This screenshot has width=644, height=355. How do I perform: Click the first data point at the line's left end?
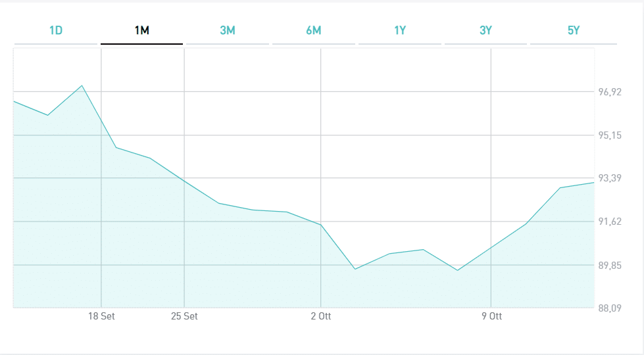click(x=14, y=101)
